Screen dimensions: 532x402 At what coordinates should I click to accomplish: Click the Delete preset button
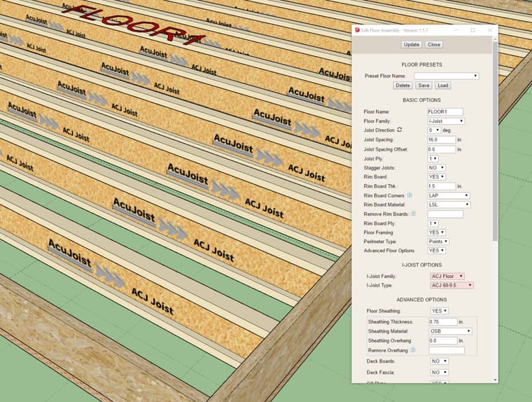click(x=402, y=85)
